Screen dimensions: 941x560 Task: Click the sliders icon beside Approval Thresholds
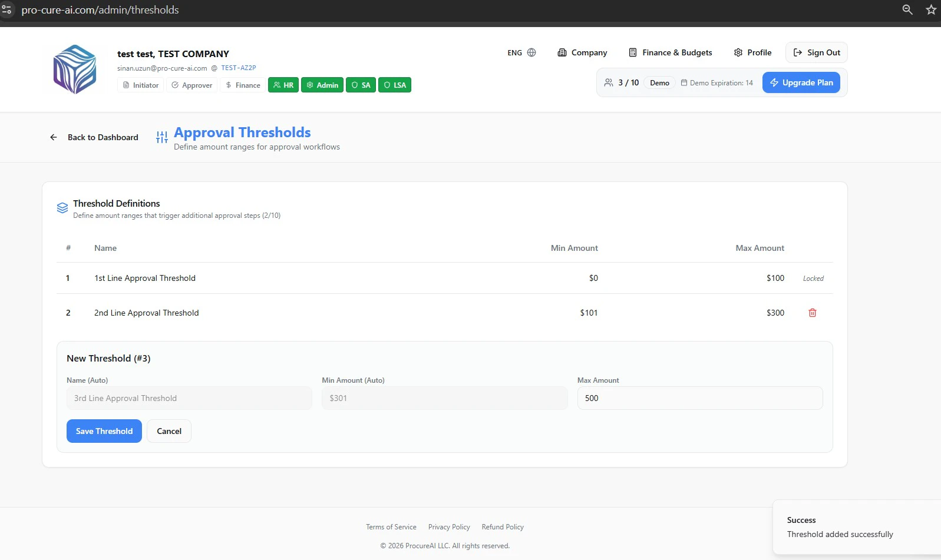pos(162,137)
